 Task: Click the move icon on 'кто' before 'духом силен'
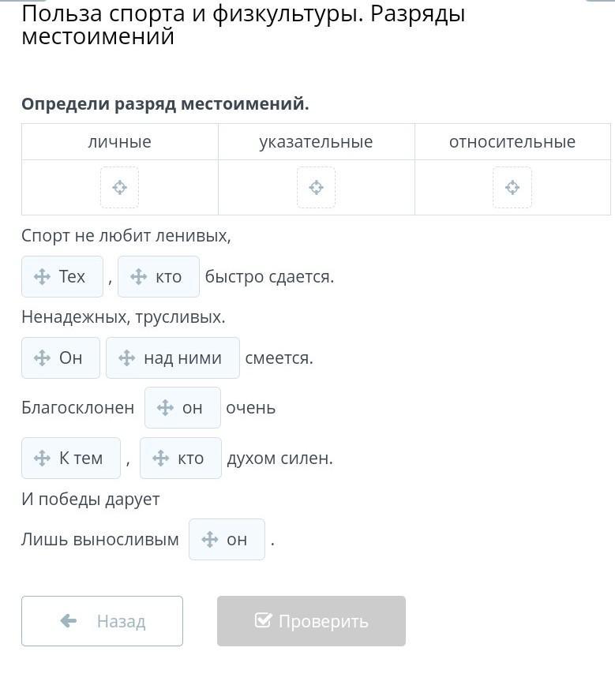[161, 458]
